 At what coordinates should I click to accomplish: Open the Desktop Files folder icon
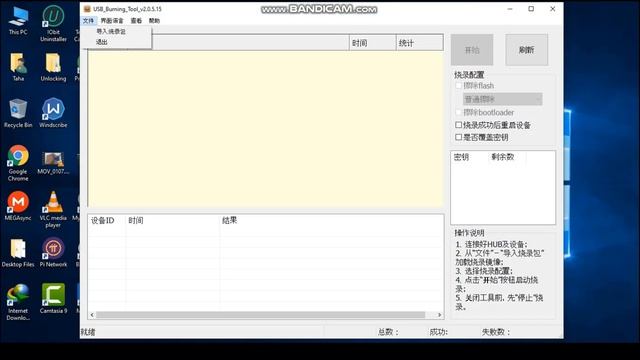pyautogui.click(x=18, y=253)
